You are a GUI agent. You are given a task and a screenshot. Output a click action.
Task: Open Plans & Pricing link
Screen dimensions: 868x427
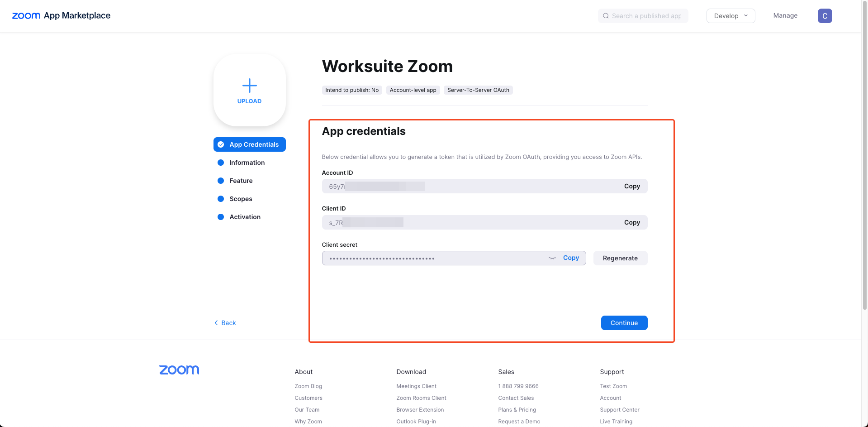click(x=517, y=410)
